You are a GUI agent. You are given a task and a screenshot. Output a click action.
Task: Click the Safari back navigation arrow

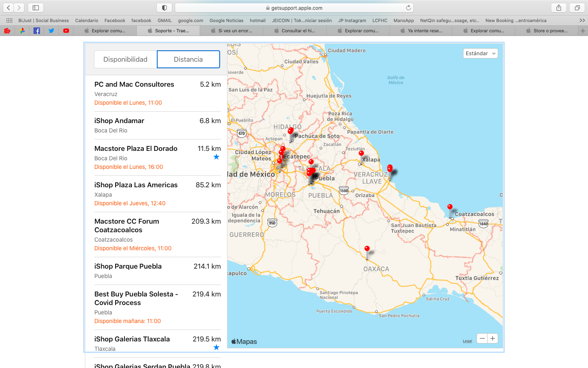[9, 8]
